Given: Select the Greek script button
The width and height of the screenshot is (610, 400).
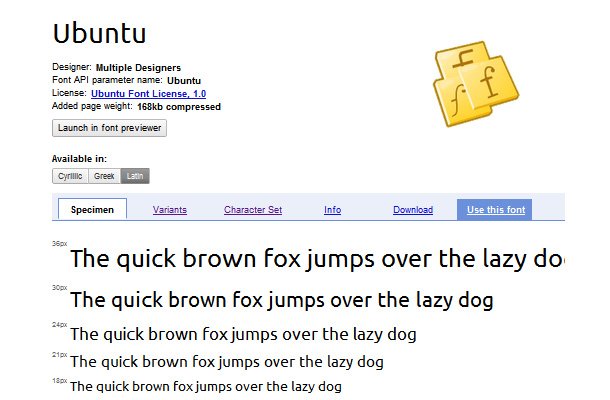Looking at the screenshot, I should [x=104, y=176].
